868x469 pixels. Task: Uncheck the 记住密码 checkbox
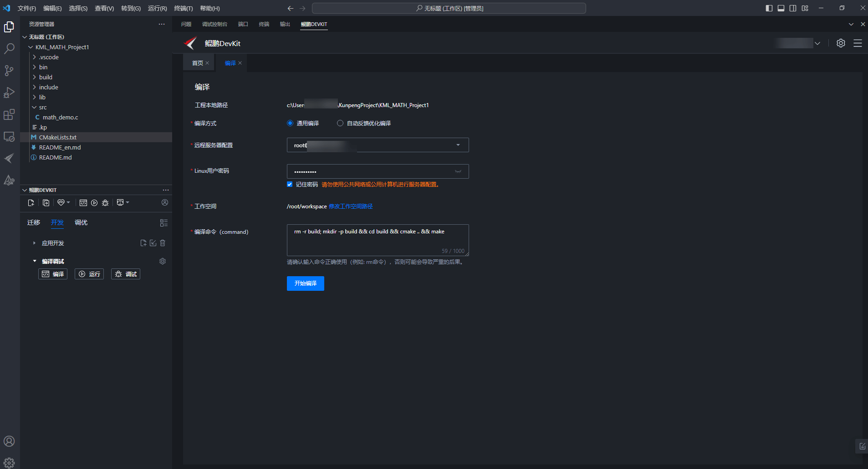point(290,184)
